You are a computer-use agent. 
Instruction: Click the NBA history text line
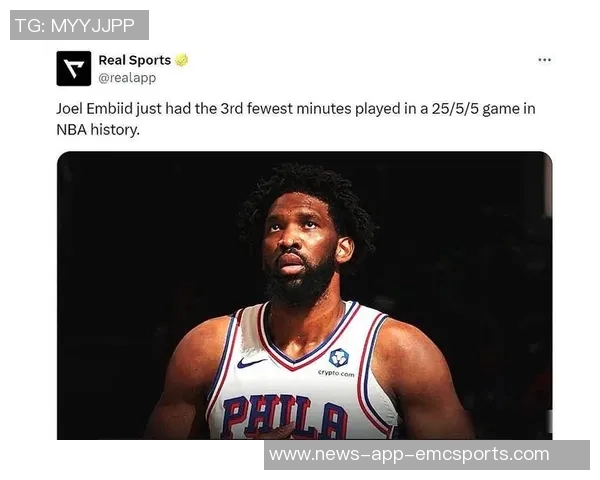point(98,130)
